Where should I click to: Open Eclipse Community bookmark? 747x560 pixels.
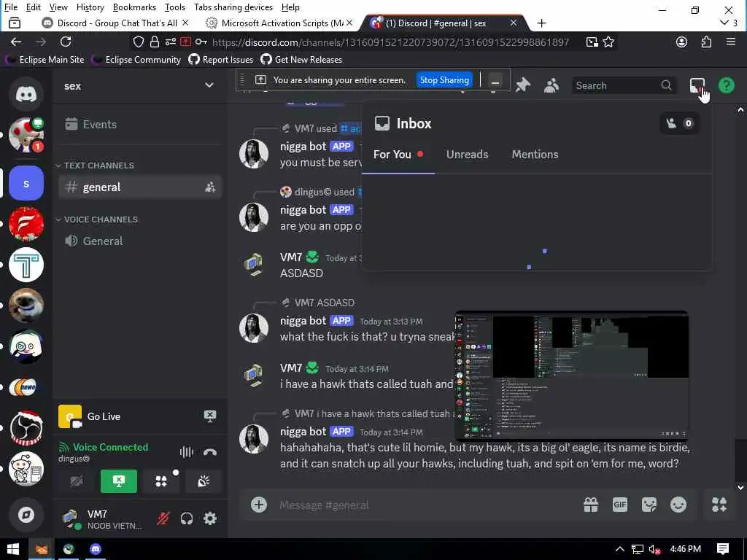(x=136, y=60)
